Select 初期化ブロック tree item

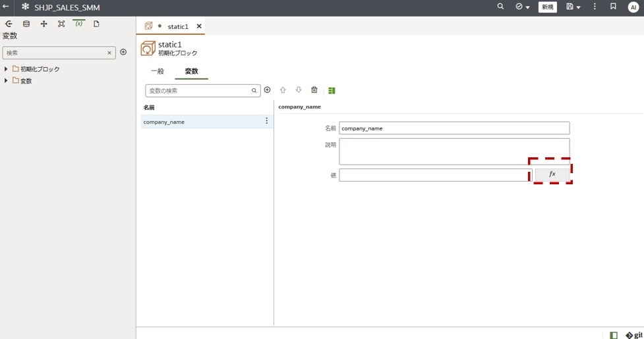pyautogui.click(x=40, y=69)
